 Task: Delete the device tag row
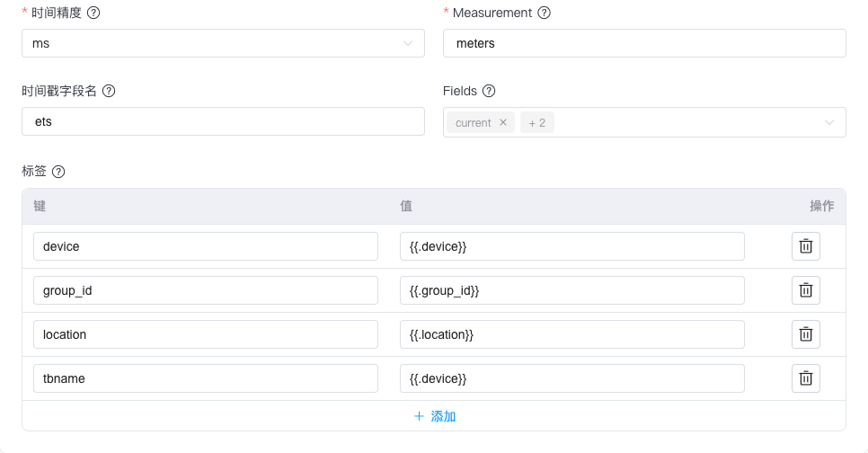pyautogui.click(x=805, y=246)
